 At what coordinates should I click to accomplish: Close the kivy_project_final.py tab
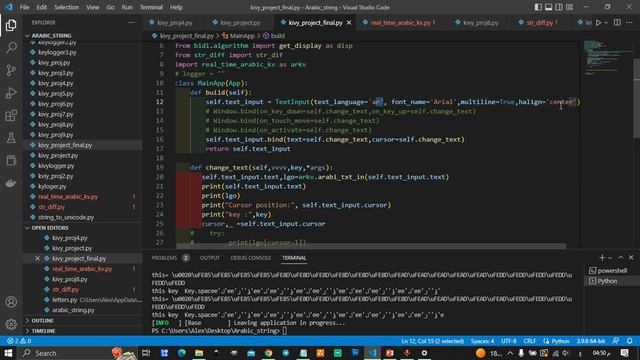[x=349, y=23]
